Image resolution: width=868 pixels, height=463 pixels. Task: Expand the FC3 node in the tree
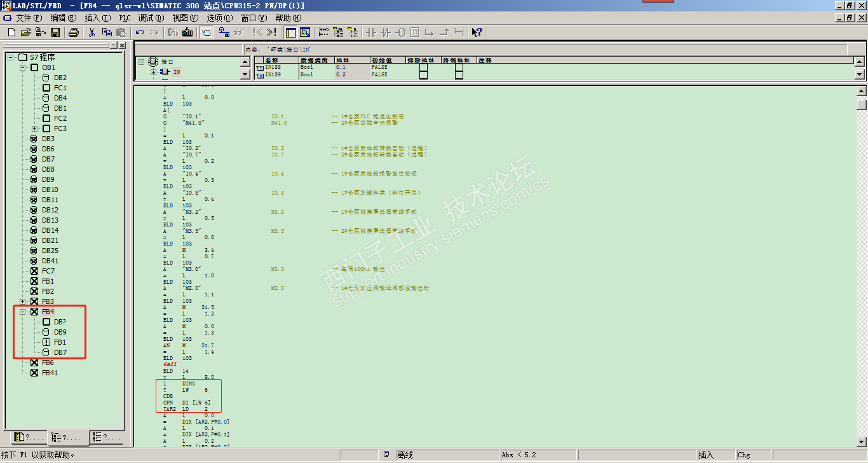[x=34, y=128]
